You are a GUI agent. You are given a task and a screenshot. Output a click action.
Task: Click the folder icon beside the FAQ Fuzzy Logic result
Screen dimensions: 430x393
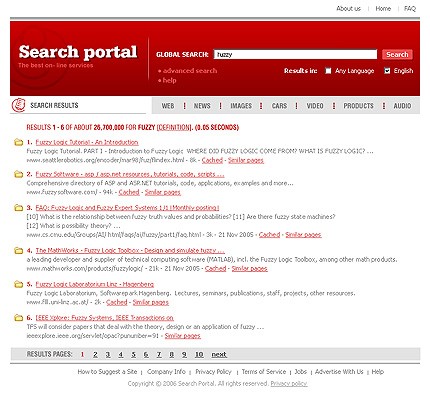tap(19, 208)
